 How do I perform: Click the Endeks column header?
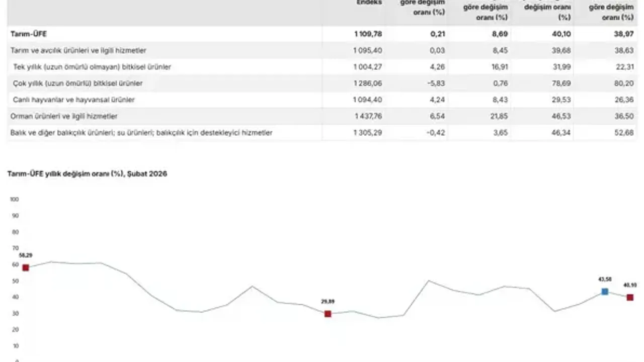(x=369, y=3)
